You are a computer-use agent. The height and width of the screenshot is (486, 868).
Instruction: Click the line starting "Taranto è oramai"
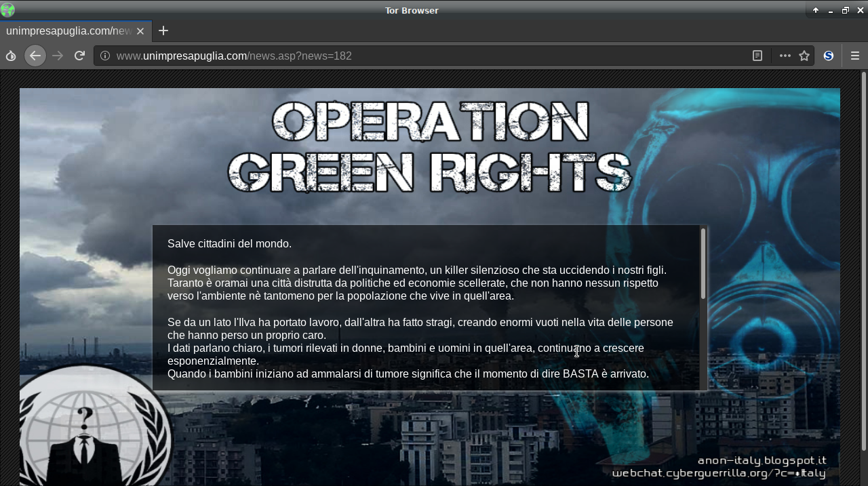pyautogui.click(x=413, y=283)
